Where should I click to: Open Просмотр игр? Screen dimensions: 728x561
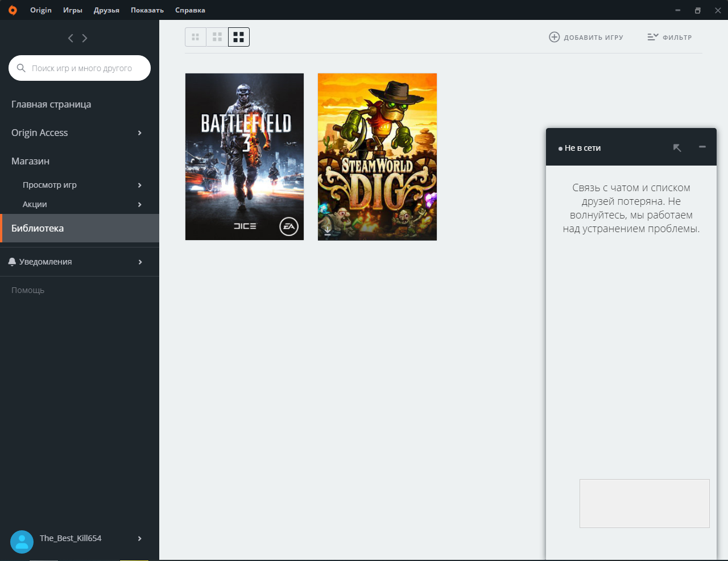coord(49,185)
